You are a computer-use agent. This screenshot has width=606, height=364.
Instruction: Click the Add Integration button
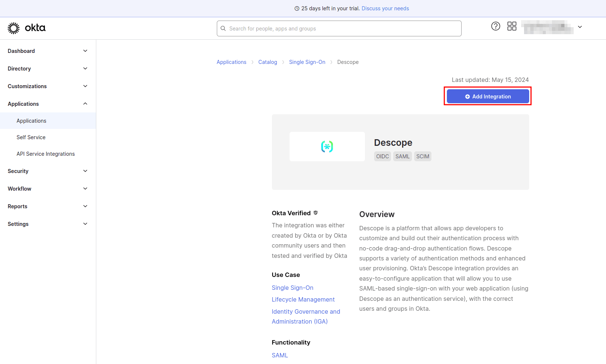click(x=488, y=96)
